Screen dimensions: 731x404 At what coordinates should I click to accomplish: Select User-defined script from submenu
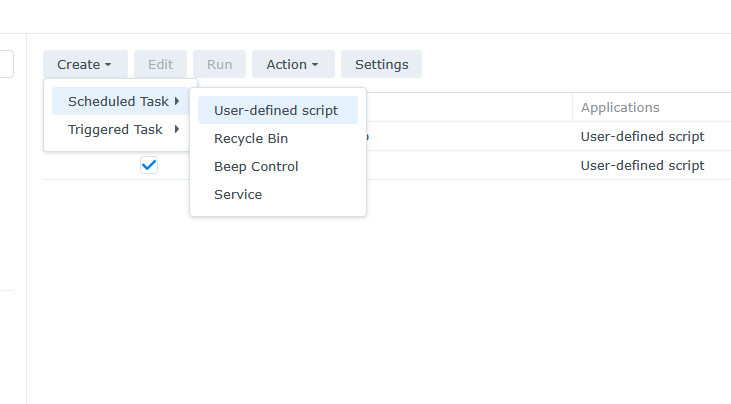(276, 110)
